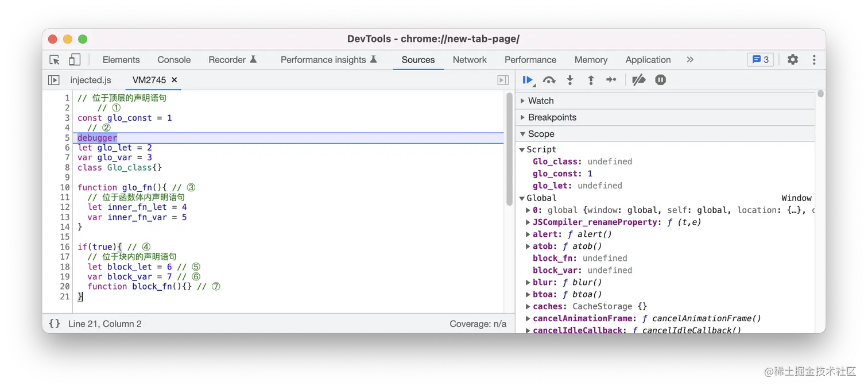Select the Sources panel tab

pos(418,60)
